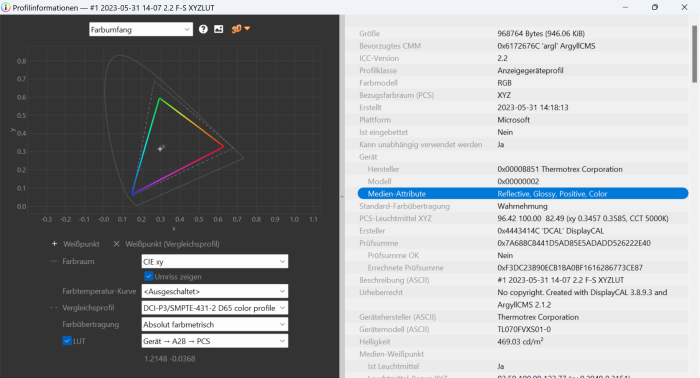Select the Beschreibung (ASCII) row
Image resolution: width=700 pixels, height=378 pixels.
click(523, 280)
